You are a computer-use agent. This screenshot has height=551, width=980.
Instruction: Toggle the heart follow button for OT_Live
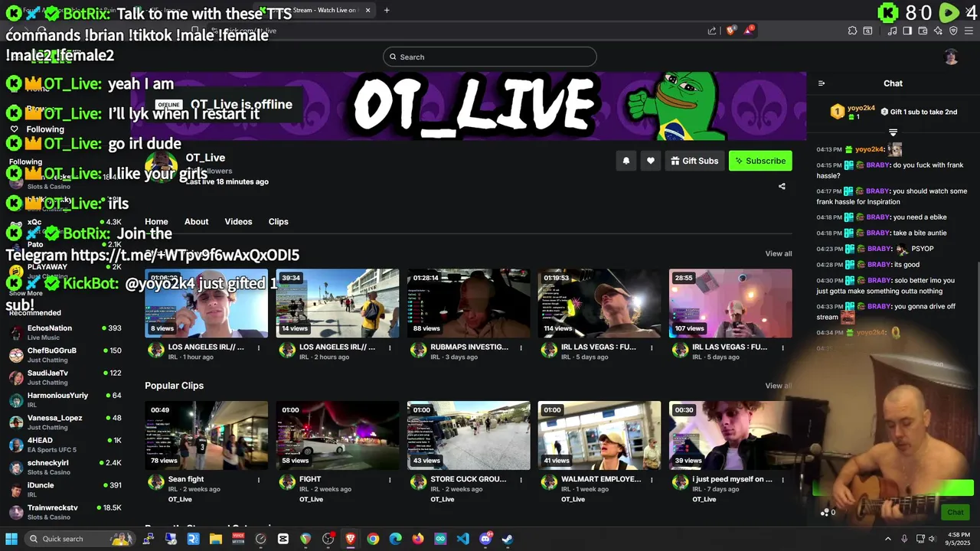coord(651,161)
